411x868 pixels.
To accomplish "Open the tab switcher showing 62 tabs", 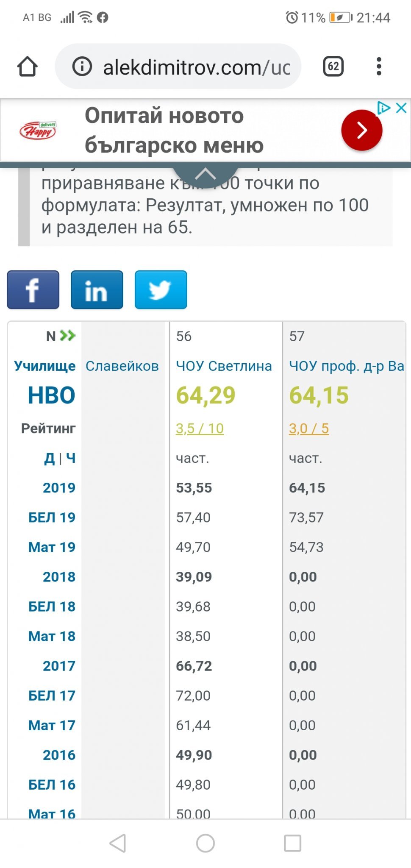I will (333, 67).
